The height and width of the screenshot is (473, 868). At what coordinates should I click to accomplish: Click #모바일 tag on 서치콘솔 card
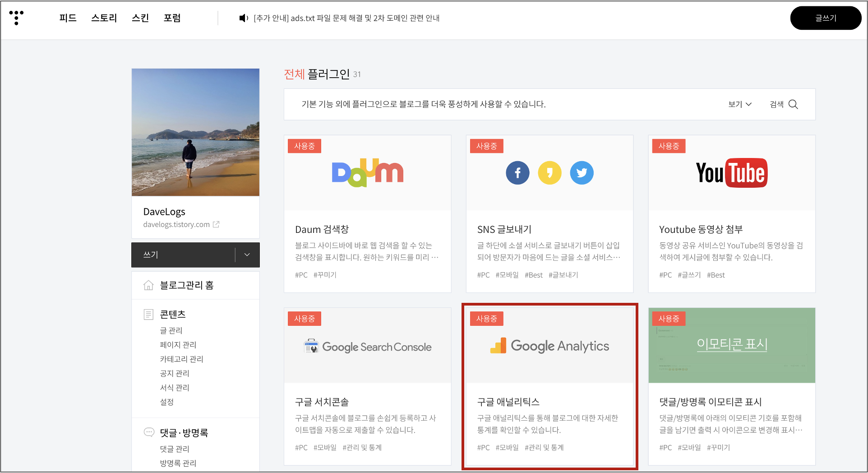click(325, 448)
